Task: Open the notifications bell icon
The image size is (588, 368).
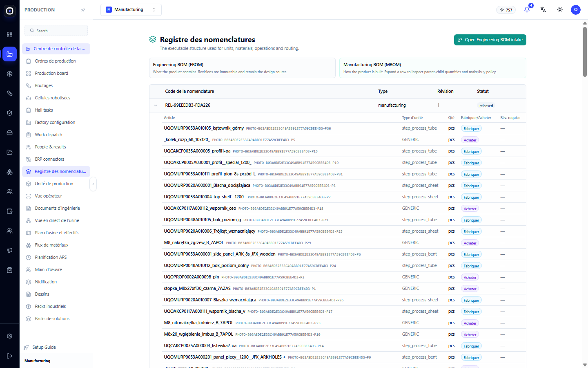Action: point(527,10)
